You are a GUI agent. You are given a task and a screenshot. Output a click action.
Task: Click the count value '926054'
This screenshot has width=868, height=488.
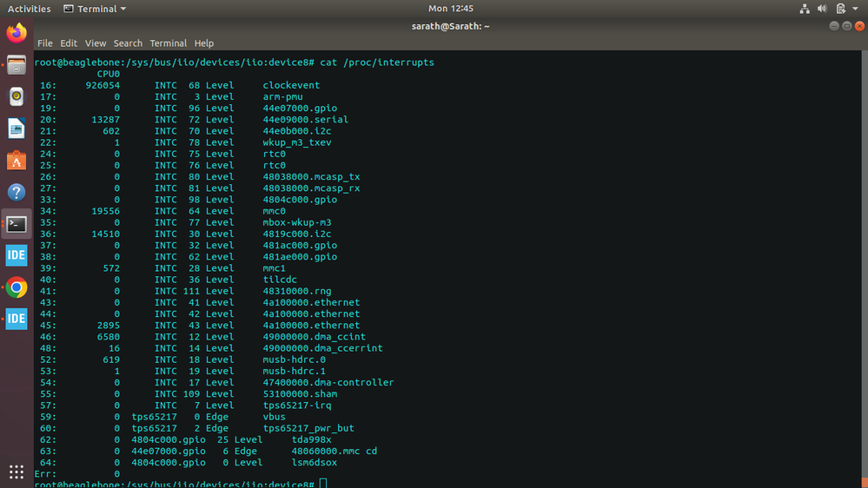pyautogui.click(x=103, y=85)
